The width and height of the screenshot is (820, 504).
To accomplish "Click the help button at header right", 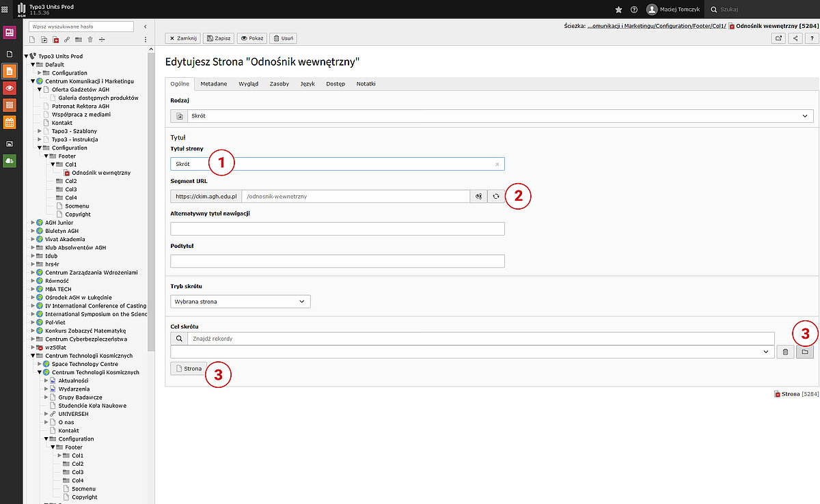I will click(812, 38).
